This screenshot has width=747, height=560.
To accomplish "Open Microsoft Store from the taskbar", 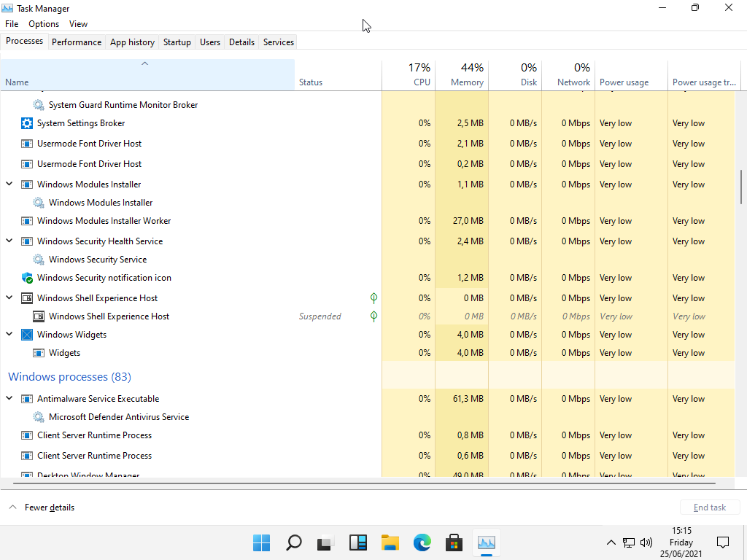I will pyautogui.click(x=454, y=542).
